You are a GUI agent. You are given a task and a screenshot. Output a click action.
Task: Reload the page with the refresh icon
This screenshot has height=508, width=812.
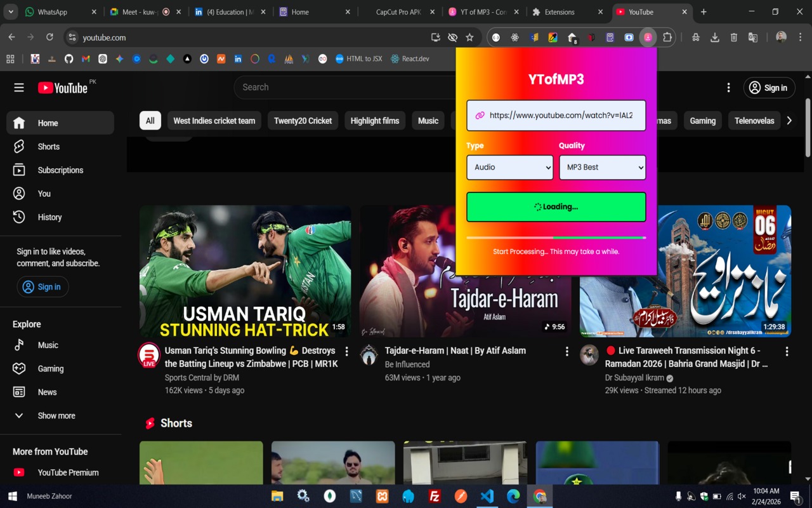pos(49,37)
